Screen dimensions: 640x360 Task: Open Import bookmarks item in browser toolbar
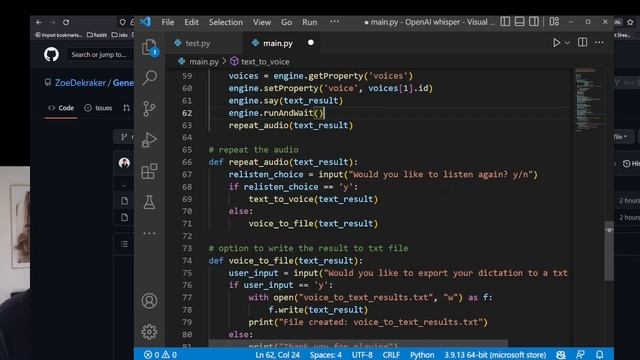click(58, 35)
